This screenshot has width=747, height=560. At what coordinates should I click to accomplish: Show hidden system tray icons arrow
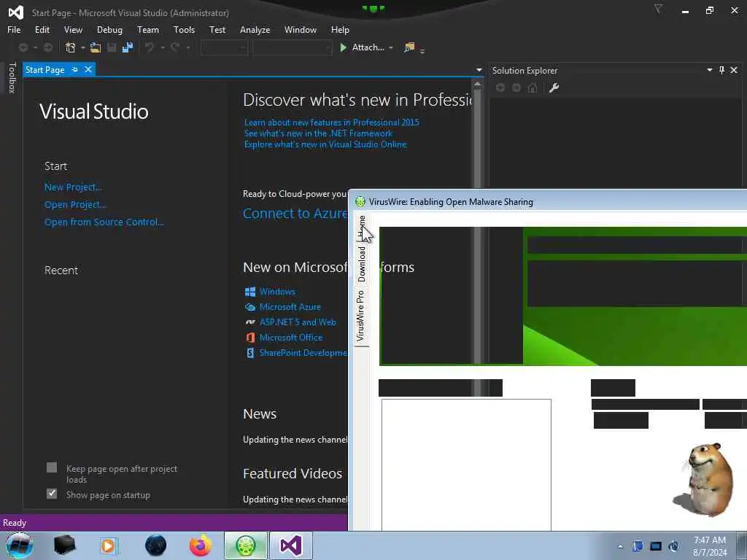point(620,546)
